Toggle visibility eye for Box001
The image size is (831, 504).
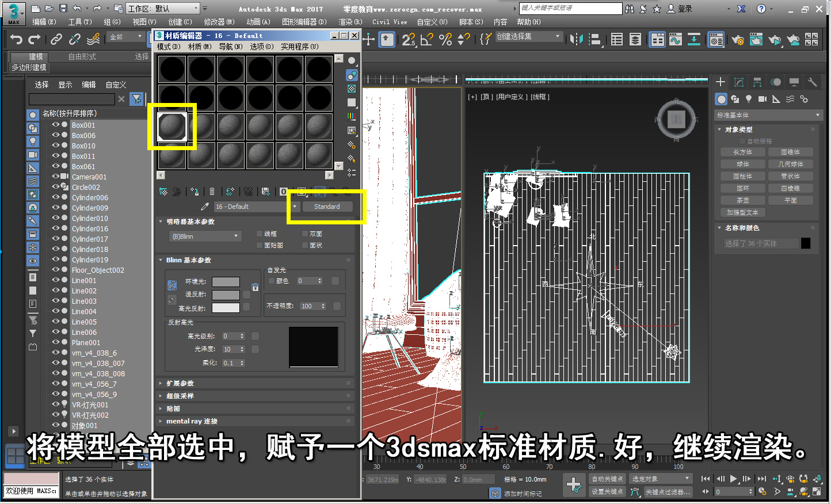pos(56,125)
